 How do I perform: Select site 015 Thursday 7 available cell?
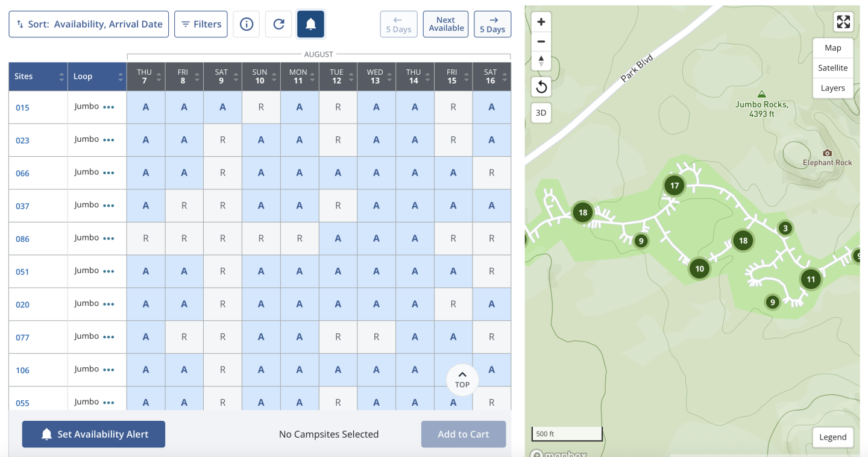[146, 107]
